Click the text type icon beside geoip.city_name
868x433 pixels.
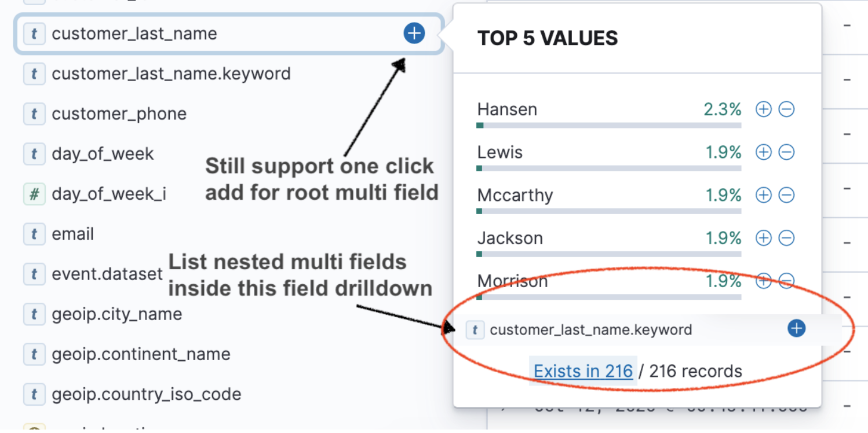point(34,314)
